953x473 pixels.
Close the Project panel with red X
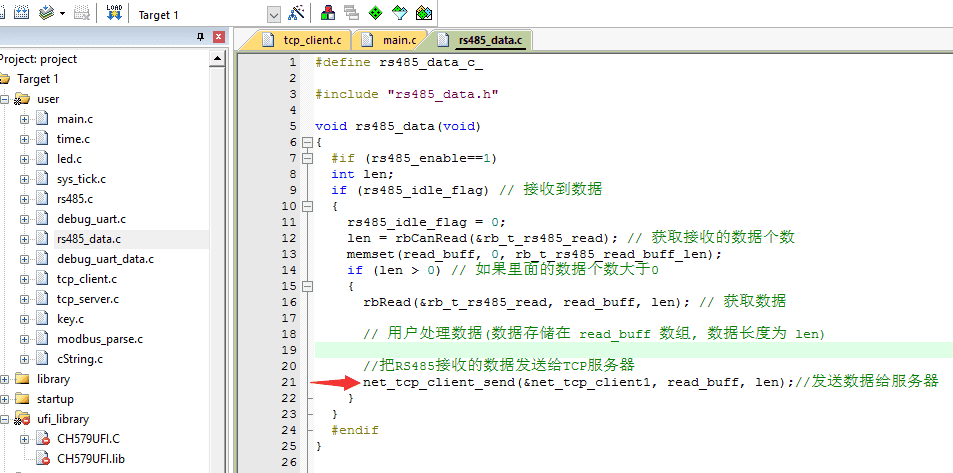pyautogui.click(x=218, y=37)
